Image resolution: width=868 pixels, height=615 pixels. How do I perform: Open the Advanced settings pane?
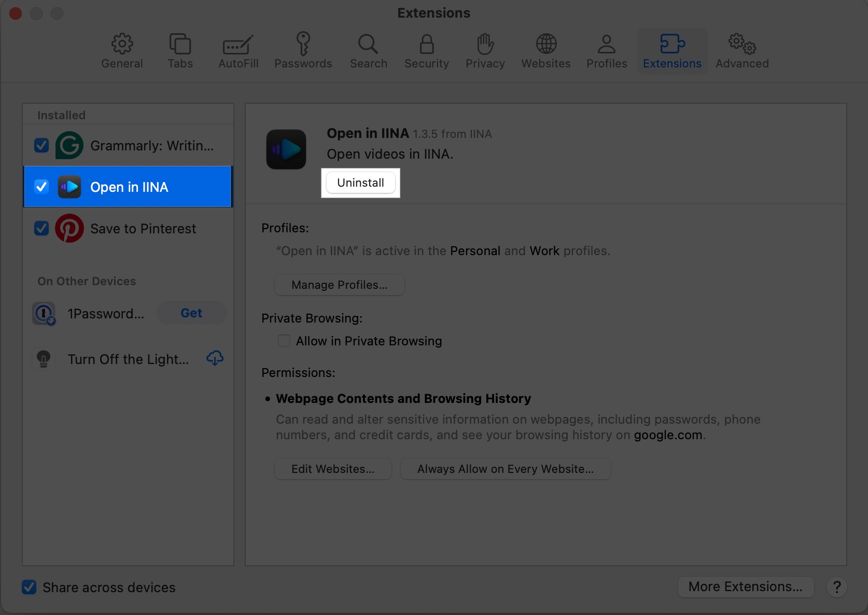741,50
